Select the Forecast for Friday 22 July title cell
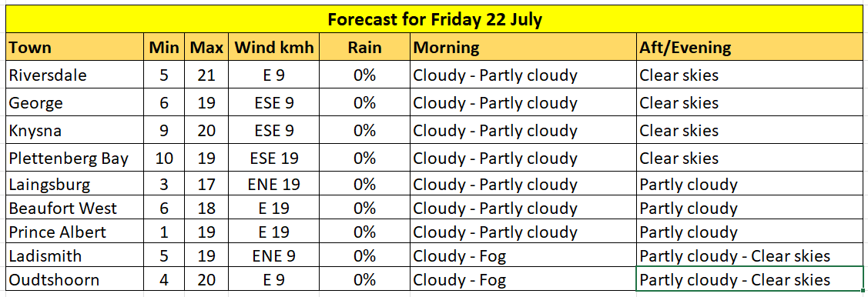 [x=434, y=19]
